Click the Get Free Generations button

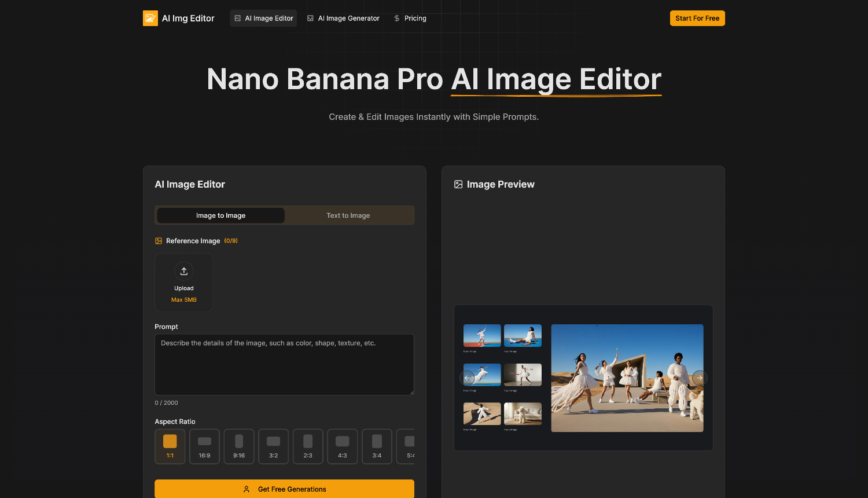[x=284, y=489]
